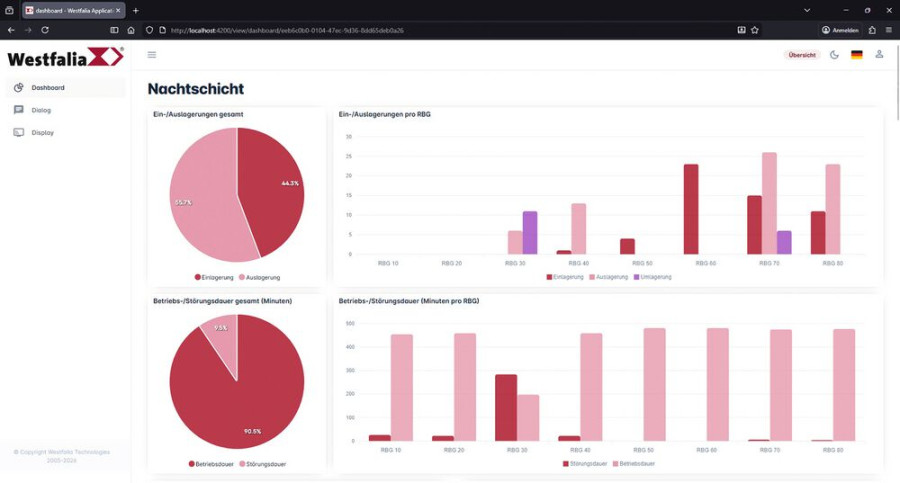Viewport: 900px width, 483px height.
Task: Open the browser extensions icon
Action: point(872,30)
